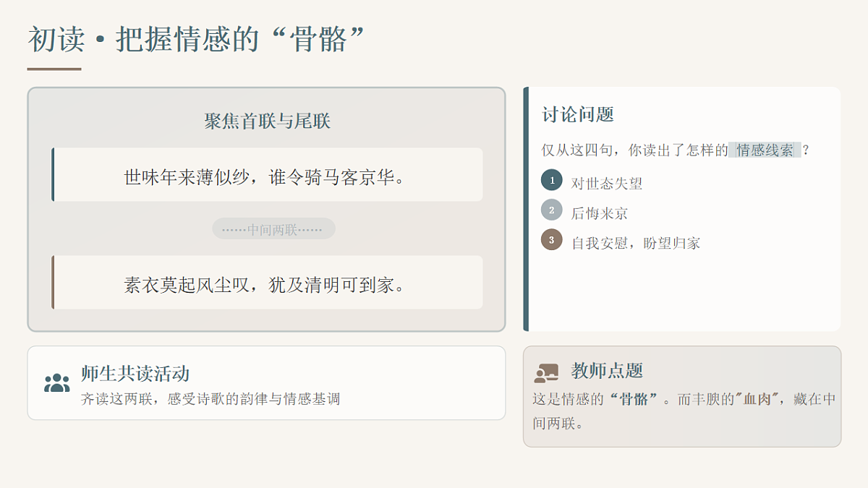Click the 中间两联 pill between the couplets
The width and height of the screenshot is (868, 488).
[x=273, y=229]
